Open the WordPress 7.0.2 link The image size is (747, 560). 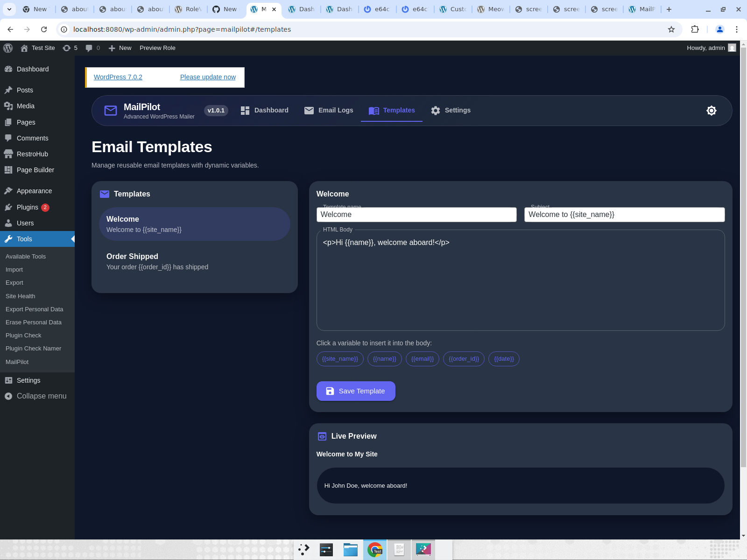118,77
